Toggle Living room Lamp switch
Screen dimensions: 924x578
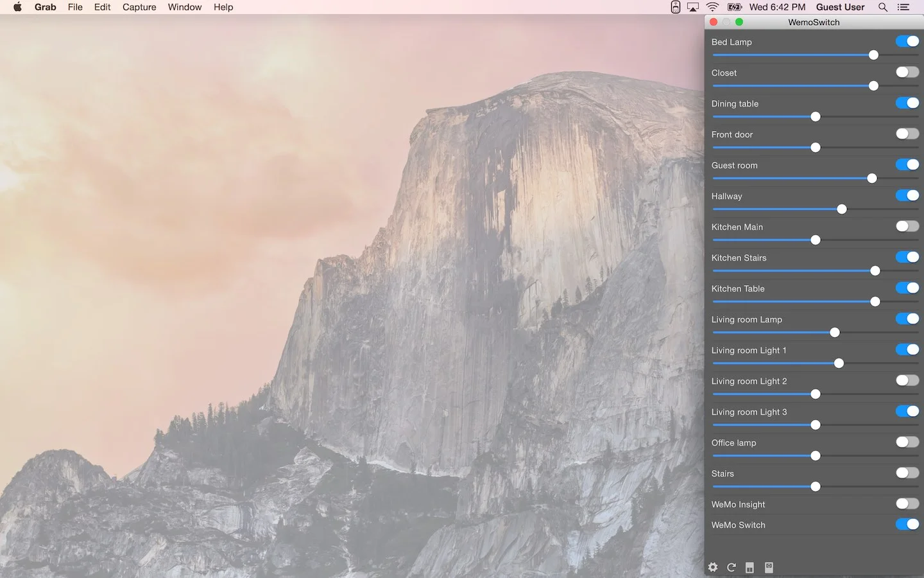(907, 319)
